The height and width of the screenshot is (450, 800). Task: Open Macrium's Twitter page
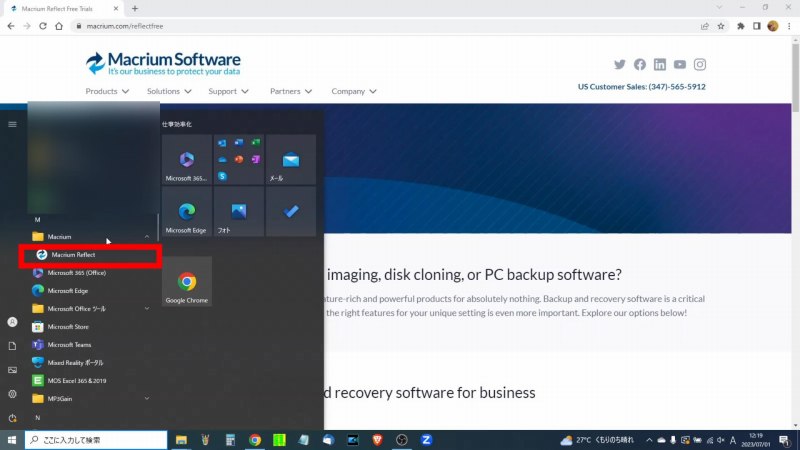tap(619, 64)
